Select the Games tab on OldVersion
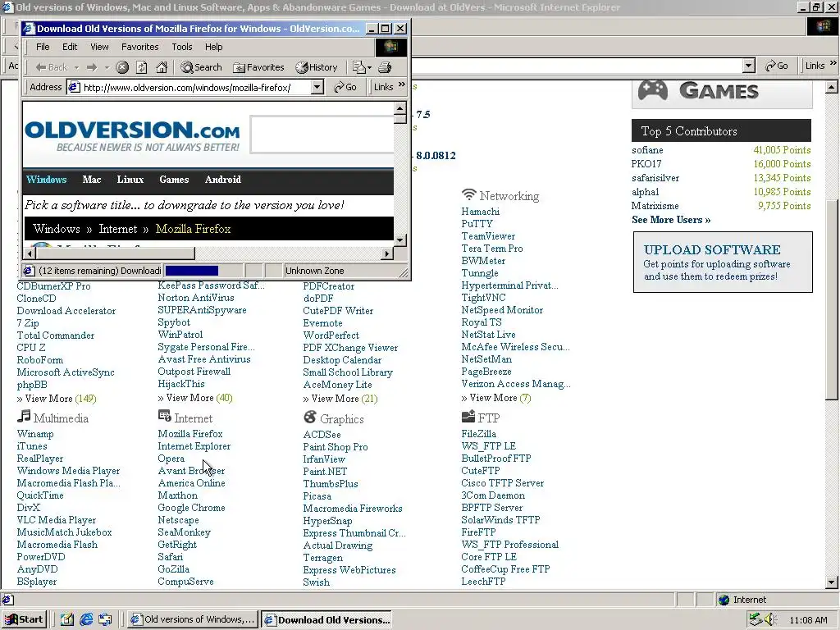The image size is (840, 630). 174,180
